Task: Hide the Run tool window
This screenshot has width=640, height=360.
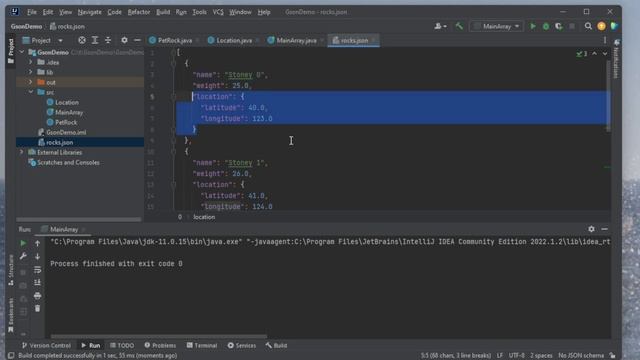Action: 604,229
